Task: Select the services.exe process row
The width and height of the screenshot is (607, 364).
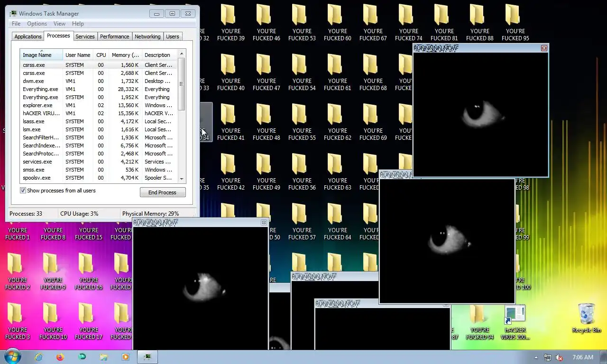Action: coord(99,162)
